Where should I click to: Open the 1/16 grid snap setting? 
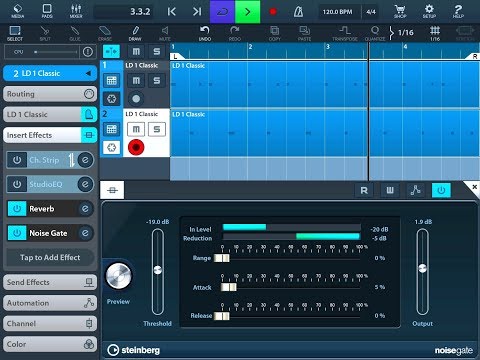coord(435,33)
